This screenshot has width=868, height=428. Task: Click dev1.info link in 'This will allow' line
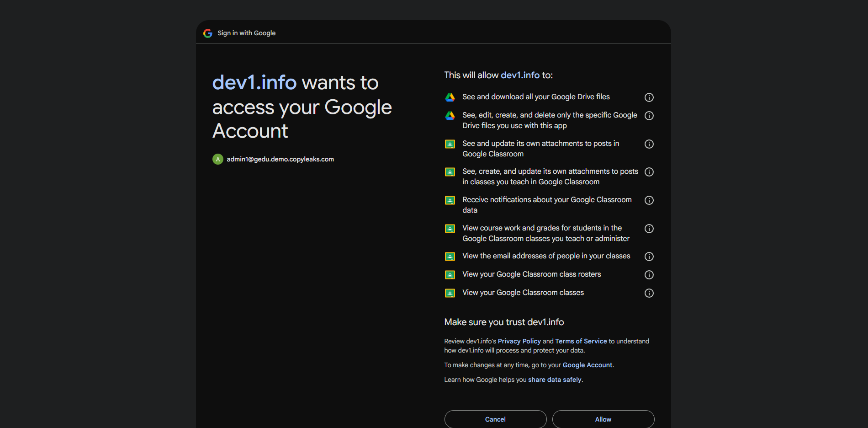click(x=520, y=75)
